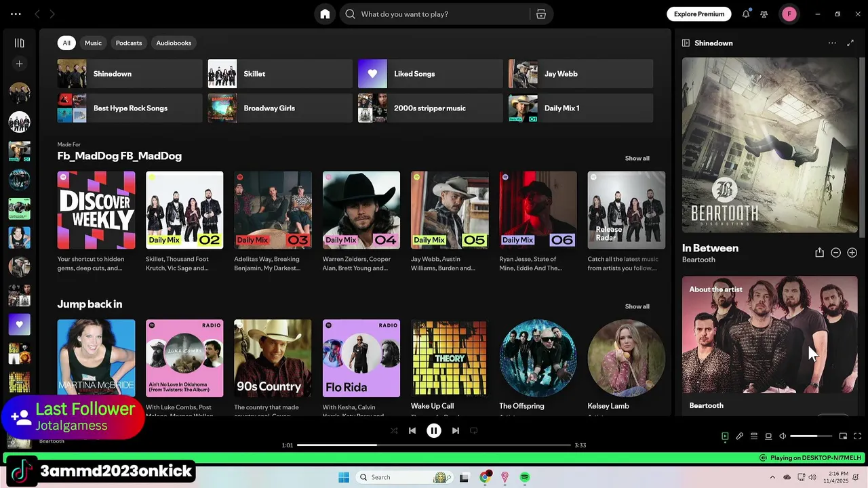This screenshot has width=868, height=488.
Task: Open the Browse icon in the search bar
Action: (541, 14)
